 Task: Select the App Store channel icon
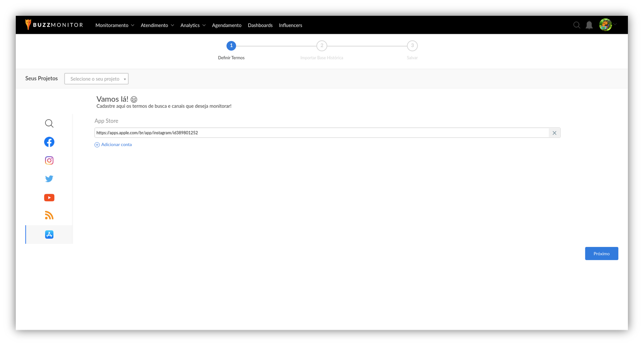tap(49, 234)
